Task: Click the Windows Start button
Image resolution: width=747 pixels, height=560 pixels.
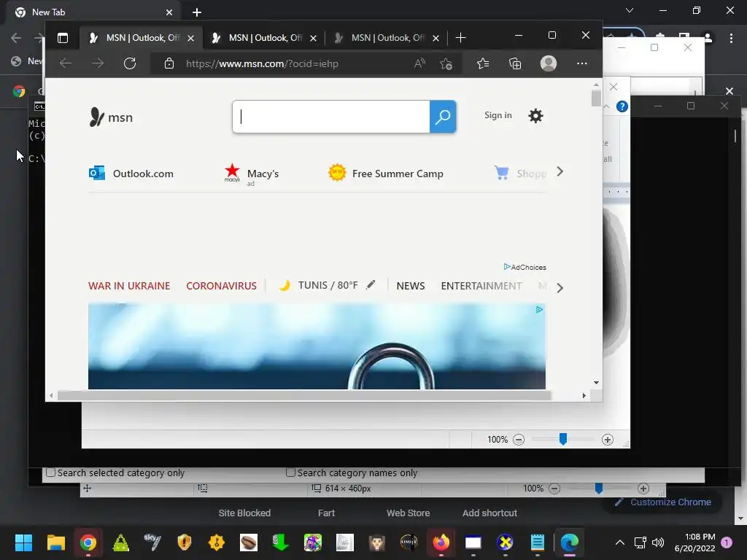Action: click(x=23, y=542)
